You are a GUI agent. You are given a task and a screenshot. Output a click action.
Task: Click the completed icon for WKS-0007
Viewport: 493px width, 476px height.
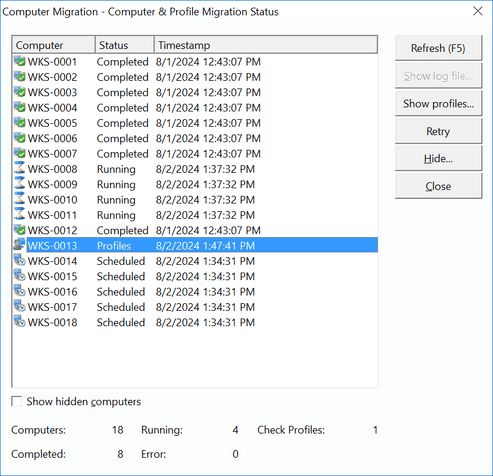pyautogui.click(x=20, y=153)
